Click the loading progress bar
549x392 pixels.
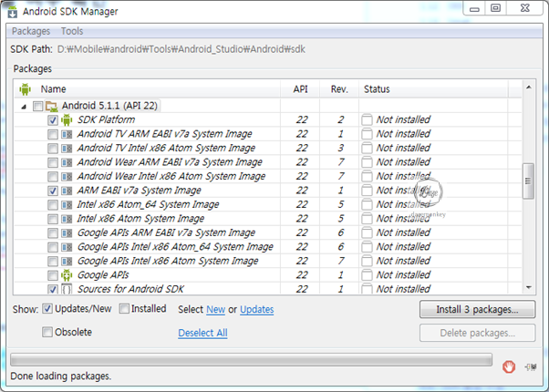coord(251,360)
